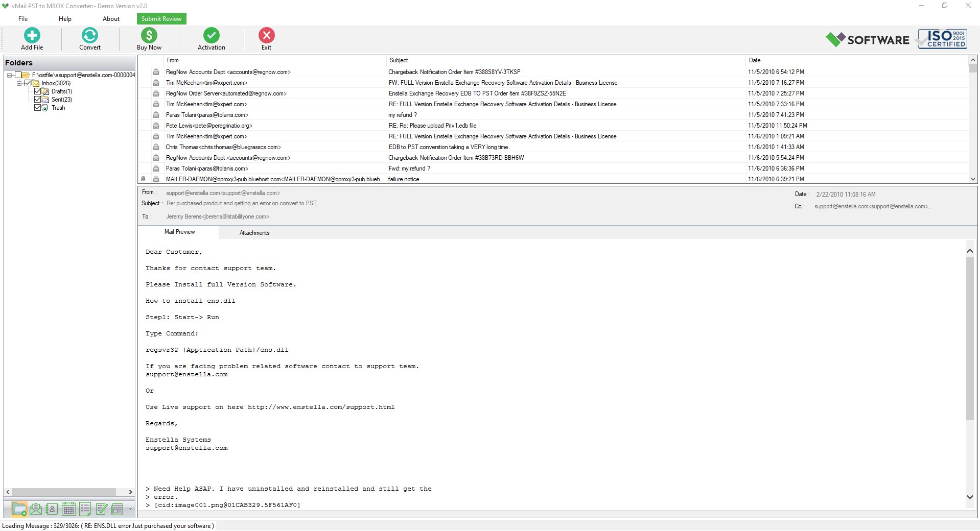Click the Inbox folder envelope icon

[x=36, y=83]
